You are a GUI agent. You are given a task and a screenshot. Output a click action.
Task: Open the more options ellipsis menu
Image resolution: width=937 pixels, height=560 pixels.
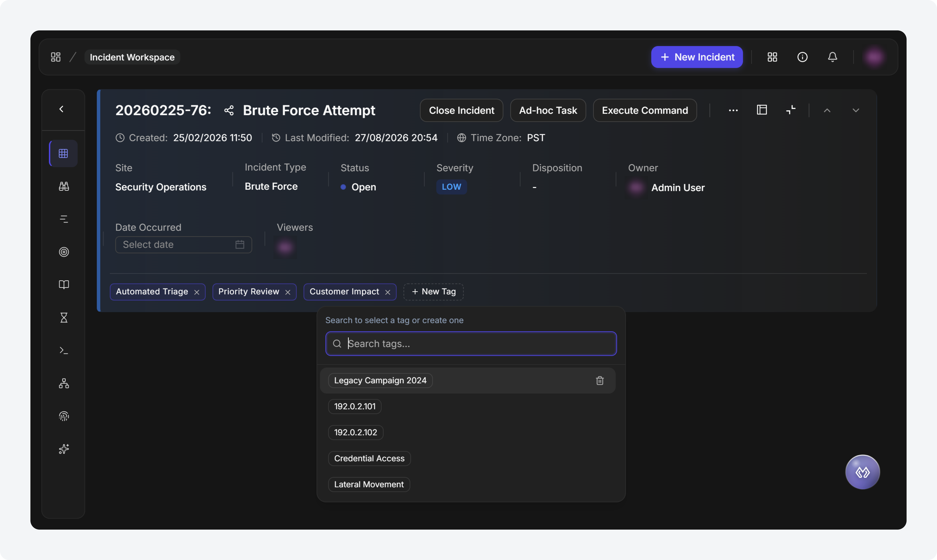coord(733,111)
